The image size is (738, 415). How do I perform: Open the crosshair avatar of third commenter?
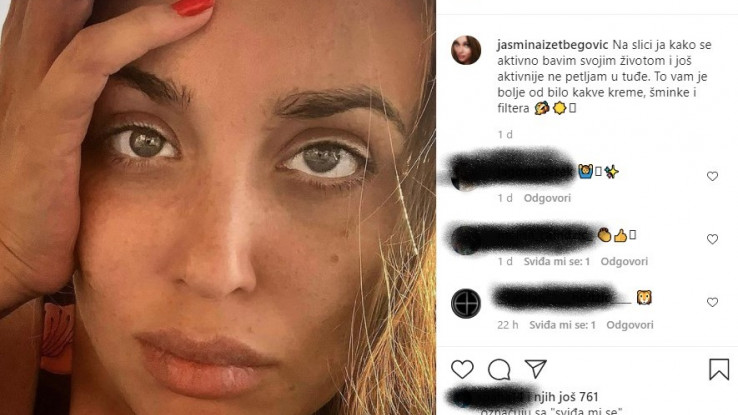(466, 303)
